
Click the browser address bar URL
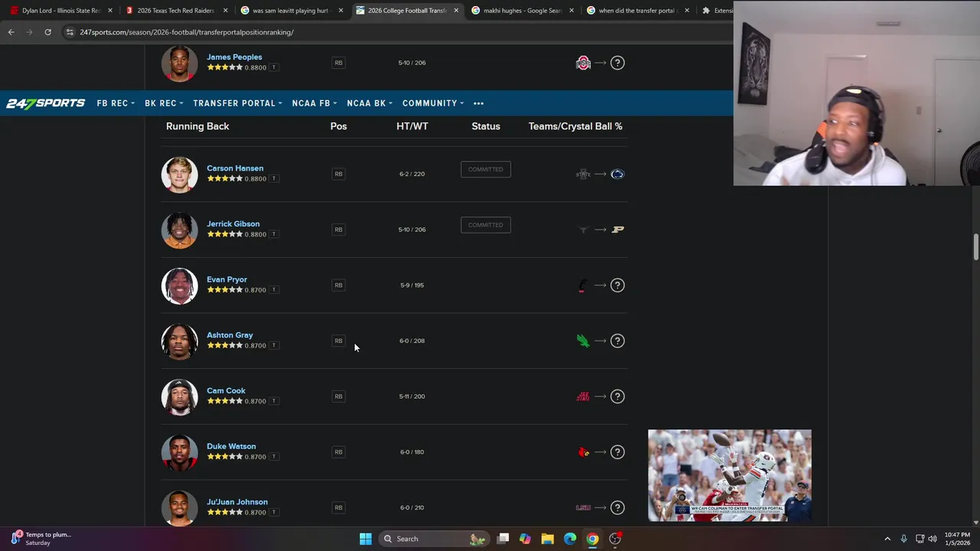[x=187, y=32]
